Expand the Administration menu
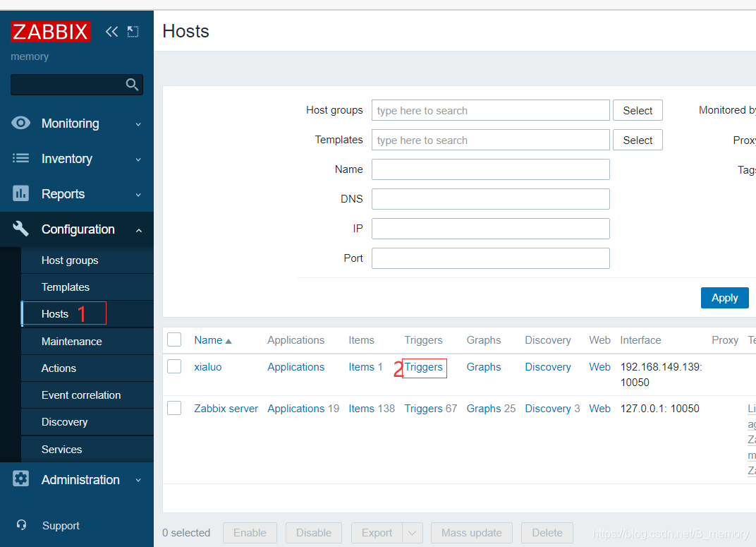This screenshot has width=756, height=547. [x=77, y=479]
